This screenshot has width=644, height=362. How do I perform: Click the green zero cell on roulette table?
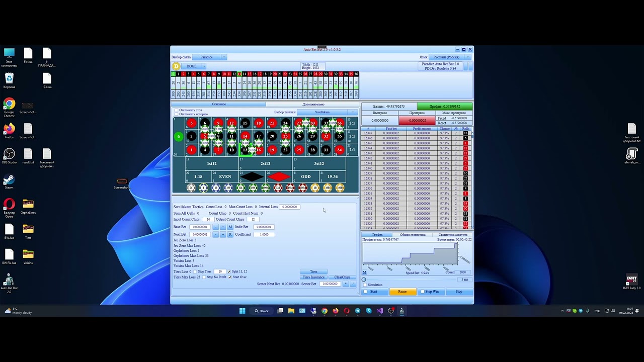coord(178,136)
